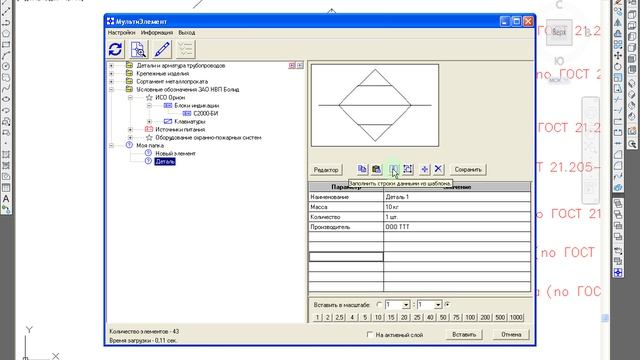Screen dimensions: 640x360
Task: Collapse the ИСО Орион node
Action: (x=130, y=98)
